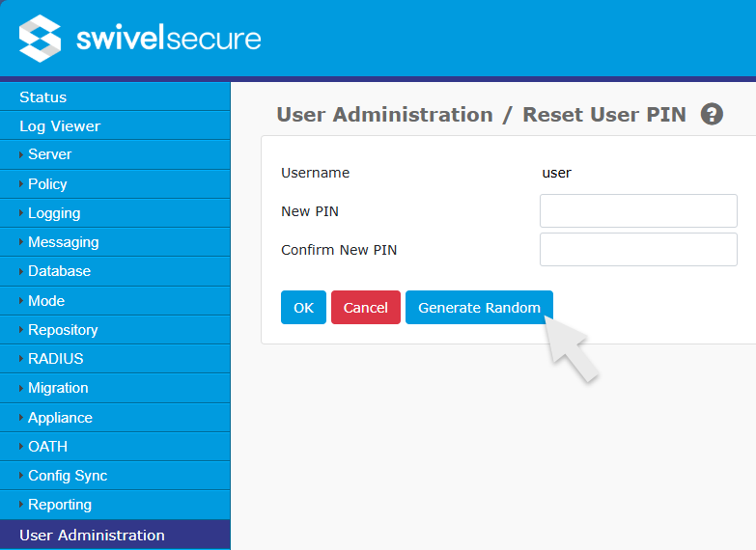Expand the Migration menu section
The width and height of the screenshot is (756, 550).
pyautogui.click(x=58, y=388)
